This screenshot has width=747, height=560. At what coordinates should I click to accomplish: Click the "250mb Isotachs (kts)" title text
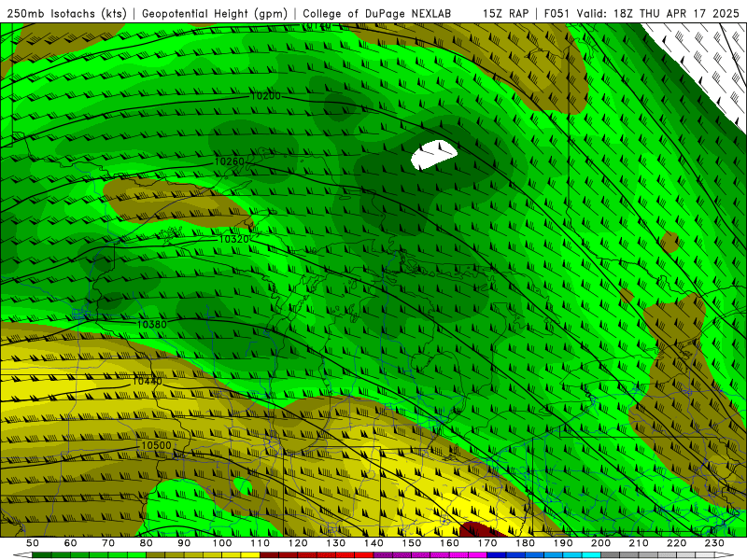[66, 14]
